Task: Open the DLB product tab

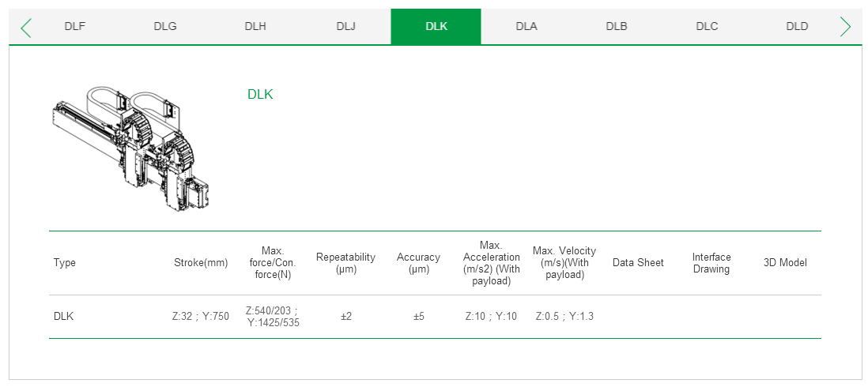Action: tap(617, 26)
